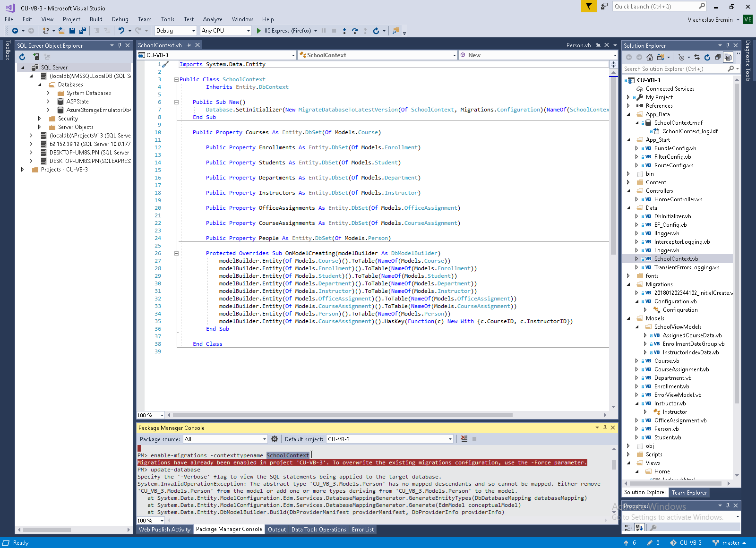Click the Home icon in Solution Explorer
This screenshot has height=548, width=756.
pos(650,57)
